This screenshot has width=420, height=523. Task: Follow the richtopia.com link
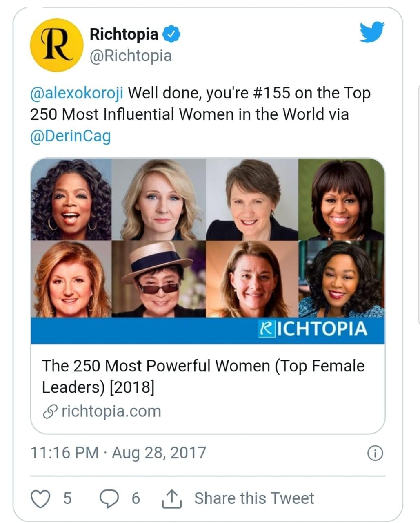(111, 411)
